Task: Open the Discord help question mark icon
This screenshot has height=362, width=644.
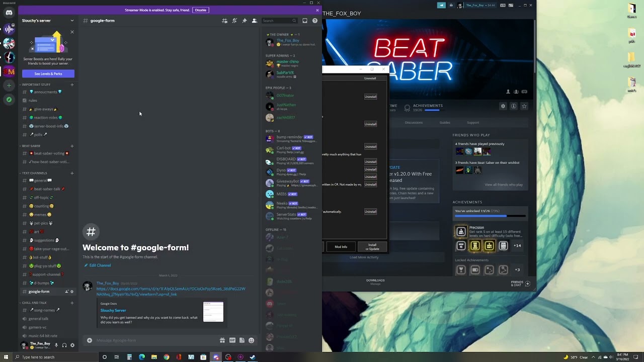Action: click(315, 21)
